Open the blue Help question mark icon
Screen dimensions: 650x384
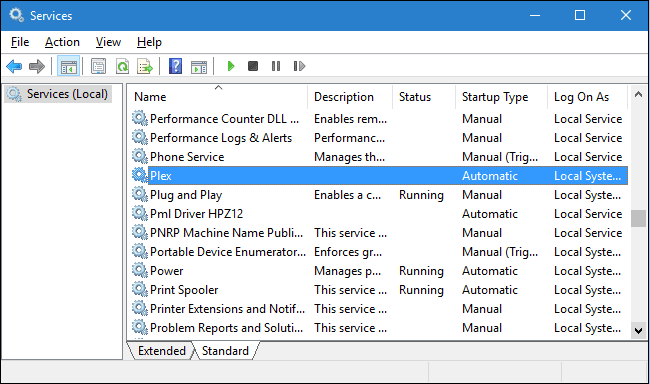point(175,66)
